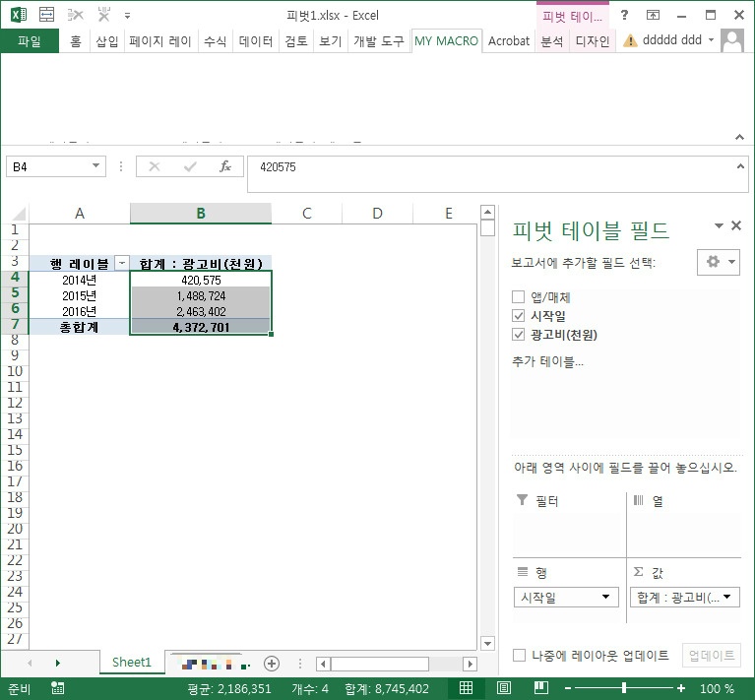Select the MY MACRO tab

tap(446, 41)
